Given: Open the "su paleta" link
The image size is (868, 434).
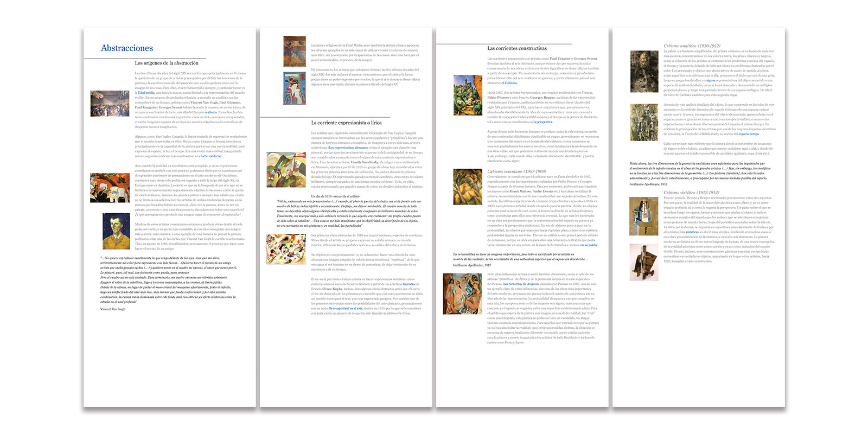Looking at the screenshot, I should 588,245.
